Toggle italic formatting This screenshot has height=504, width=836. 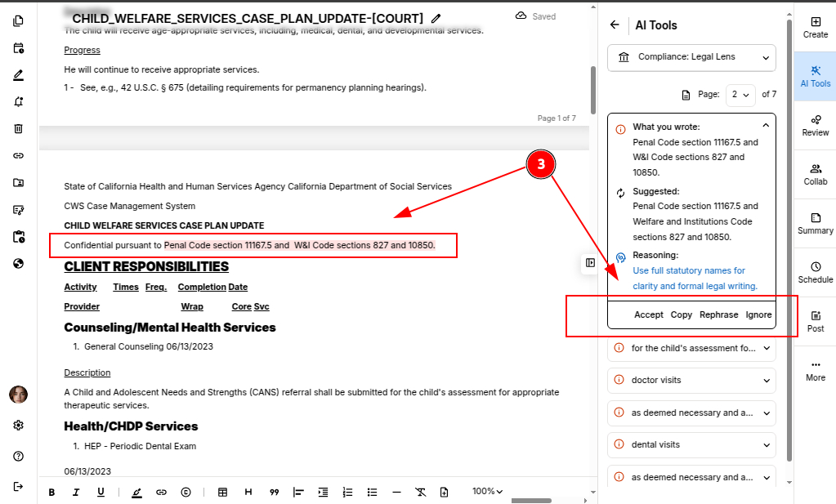(76, 492)
